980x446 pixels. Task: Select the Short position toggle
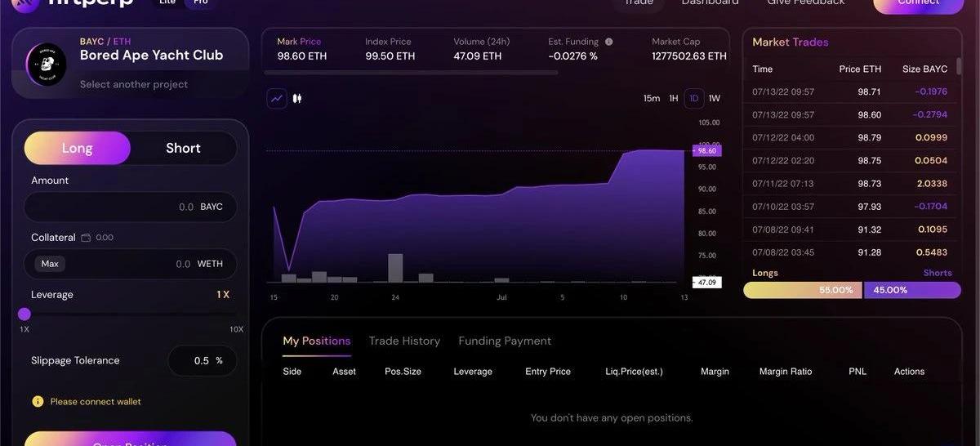tap(183, 149)
